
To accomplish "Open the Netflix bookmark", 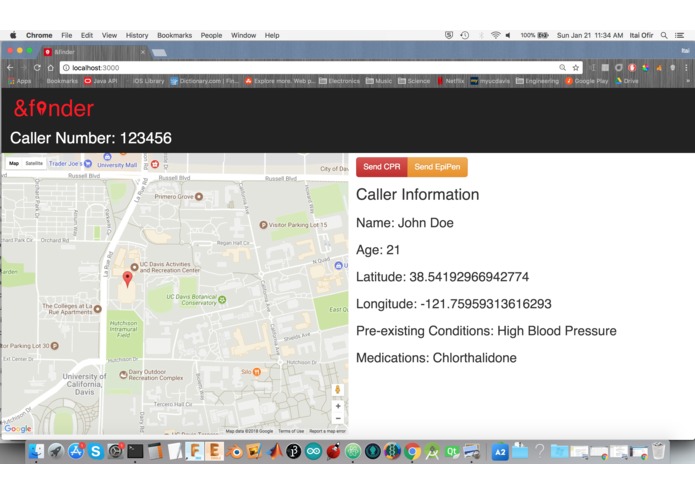I will (451, 81).
